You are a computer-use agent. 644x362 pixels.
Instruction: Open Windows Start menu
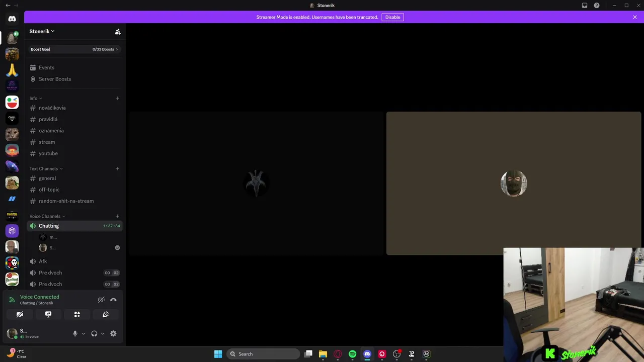tap(218, 354)
